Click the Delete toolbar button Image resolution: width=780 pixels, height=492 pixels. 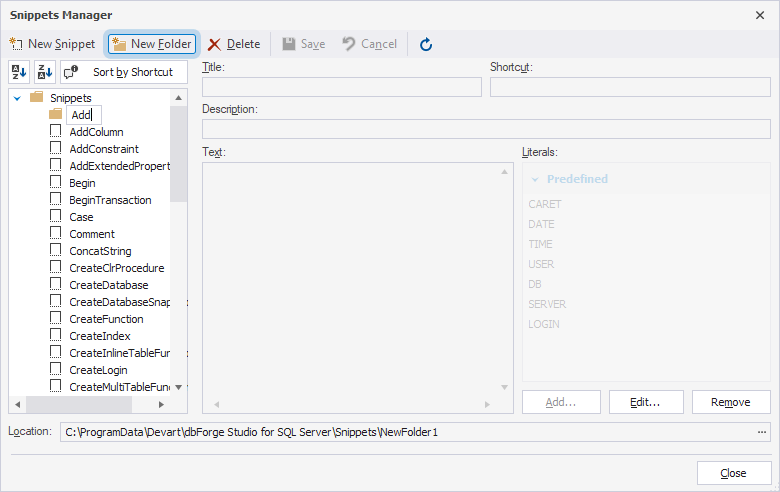(234, 44)
